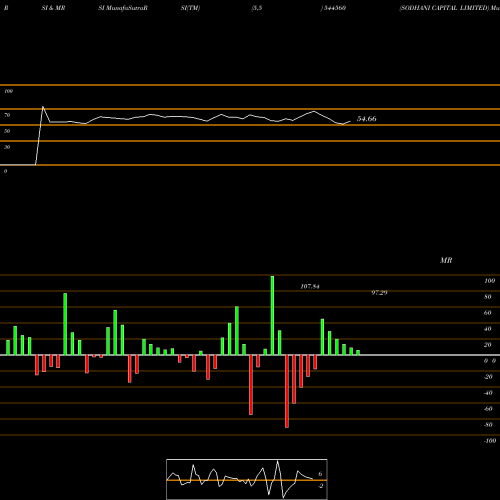Click the 97.29 value in MR chart
This screenshot has height=500, width=500.
379,292
